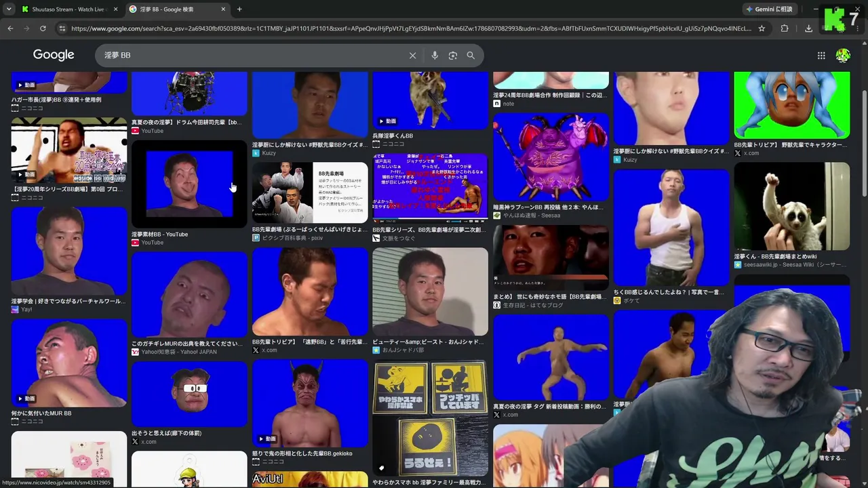Open the Google account avatar

click(x=843, y=56)
